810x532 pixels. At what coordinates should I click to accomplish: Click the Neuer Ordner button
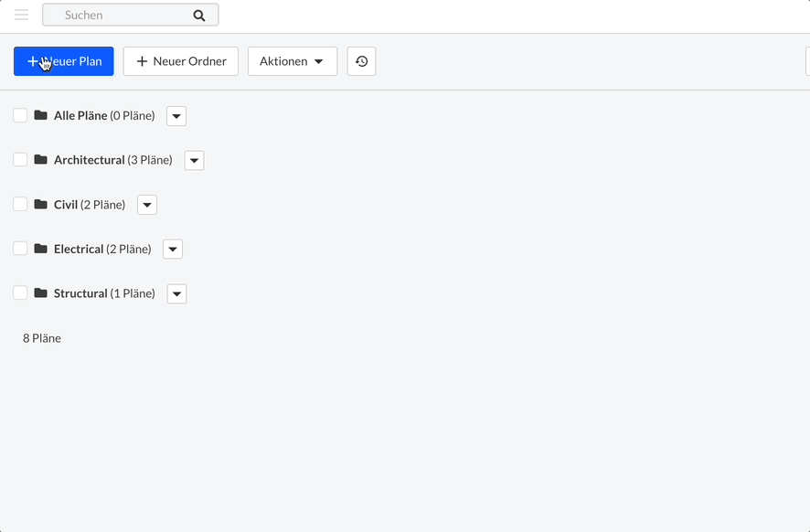(x=180, y=61)
